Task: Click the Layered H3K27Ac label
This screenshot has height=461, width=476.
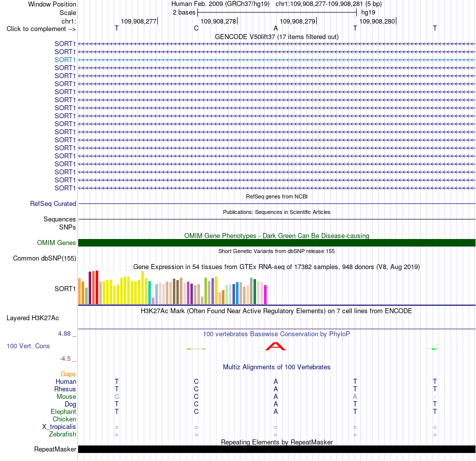Action: [33, 318]
